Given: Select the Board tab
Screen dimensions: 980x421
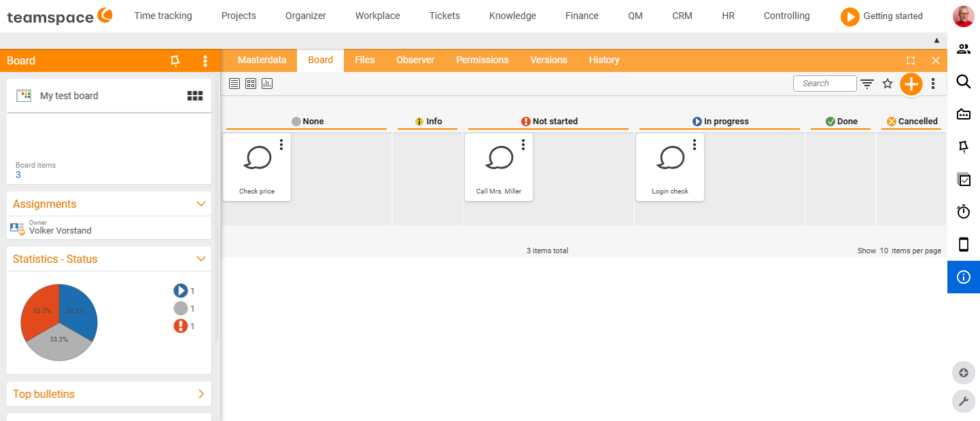Looking at the screenshot, I should click(x=320, y=60).
